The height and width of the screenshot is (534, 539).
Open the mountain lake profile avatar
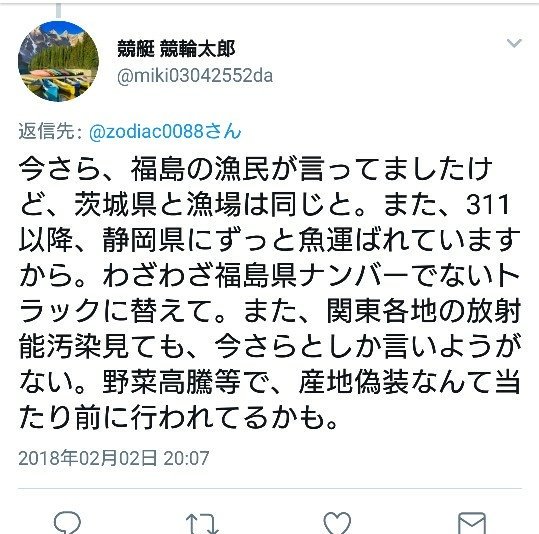tap(58, 61)
